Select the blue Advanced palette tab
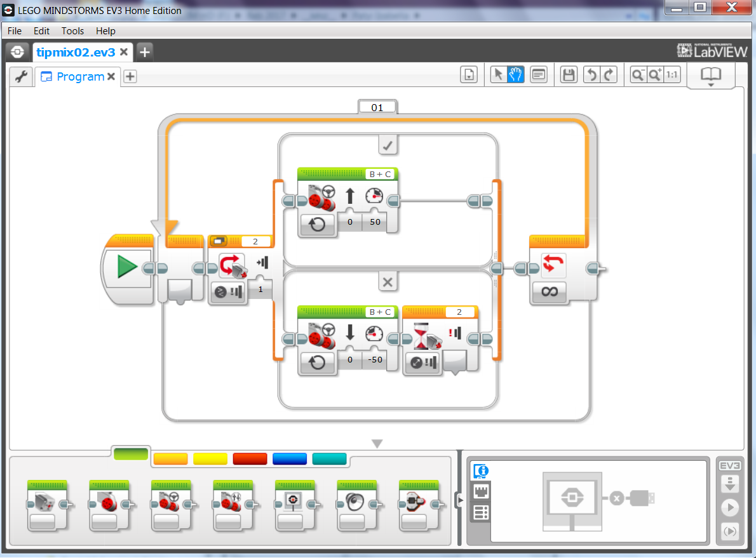This screenshot has width=756, height=558. click(290, 459)
